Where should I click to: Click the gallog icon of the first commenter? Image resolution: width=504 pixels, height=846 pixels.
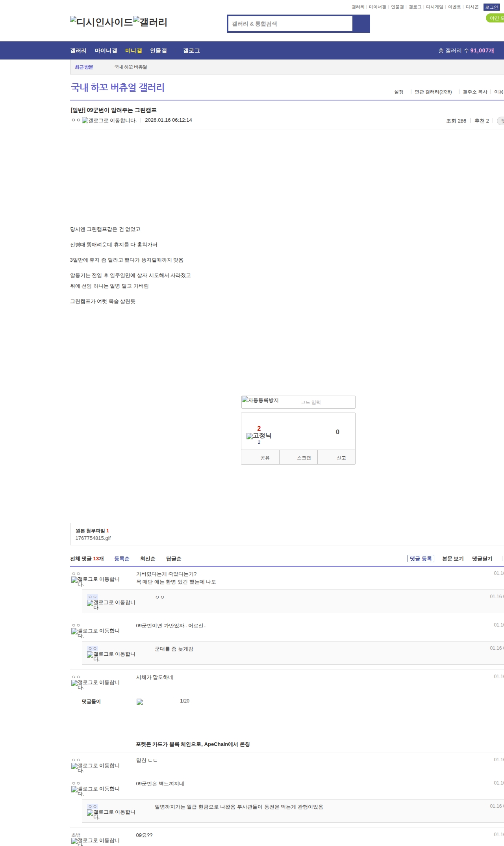click(x=95, y=580)
